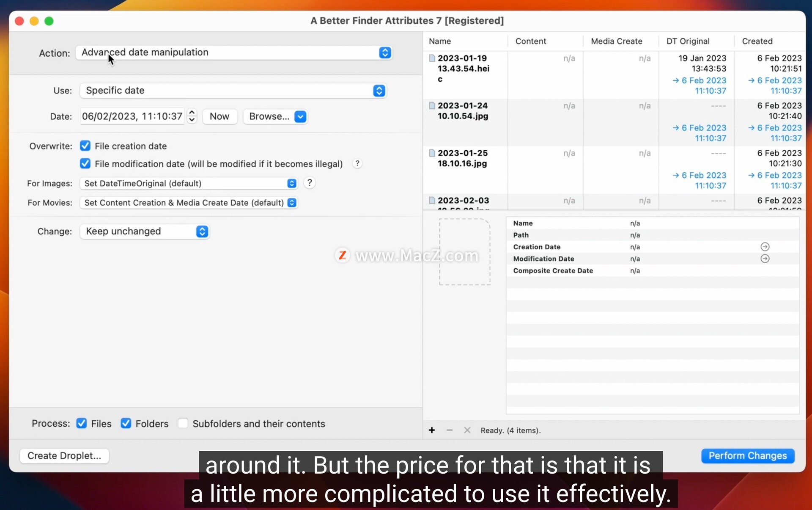Zoom window with green button
Screen dimensions: 812x510
tap(49, 21)
